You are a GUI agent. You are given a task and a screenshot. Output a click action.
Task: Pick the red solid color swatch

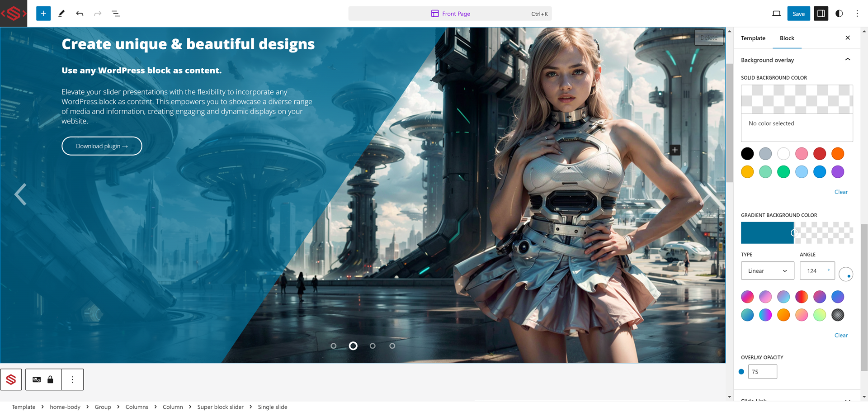point(820,154)
